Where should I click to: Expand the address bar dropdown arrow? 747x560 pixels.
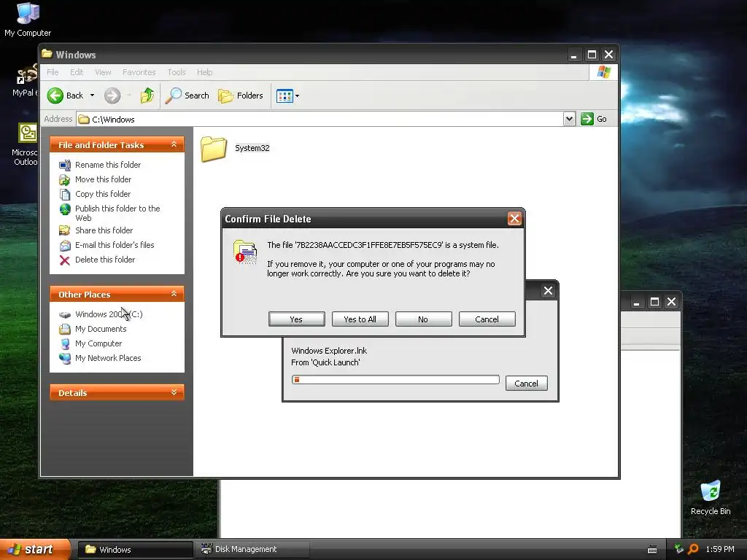pyautogui.click(x=569, y=119)
